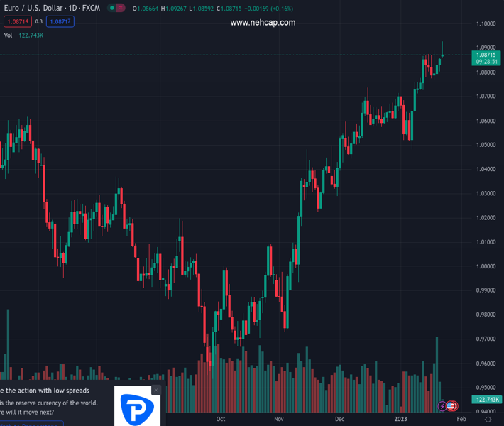
Task: Click the blue Pepperstone logo thumbnail
Action: (139, 409)
